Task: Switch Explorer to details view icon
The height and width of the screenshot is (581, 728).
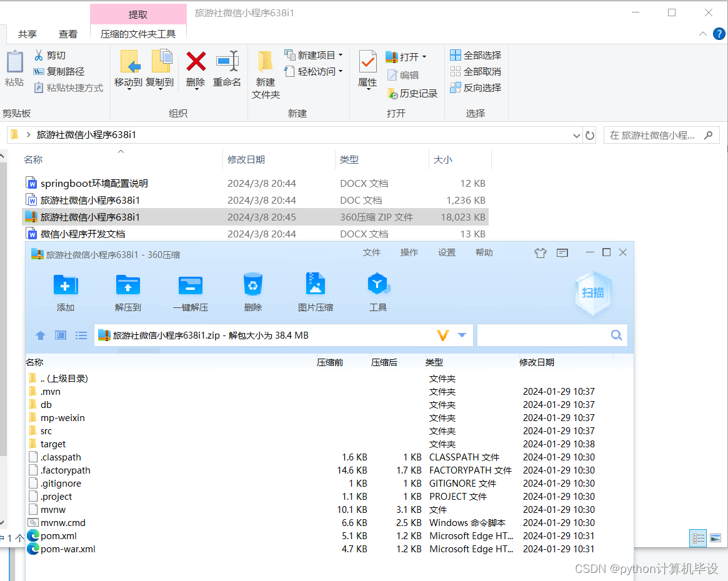Action: (698, 539)
